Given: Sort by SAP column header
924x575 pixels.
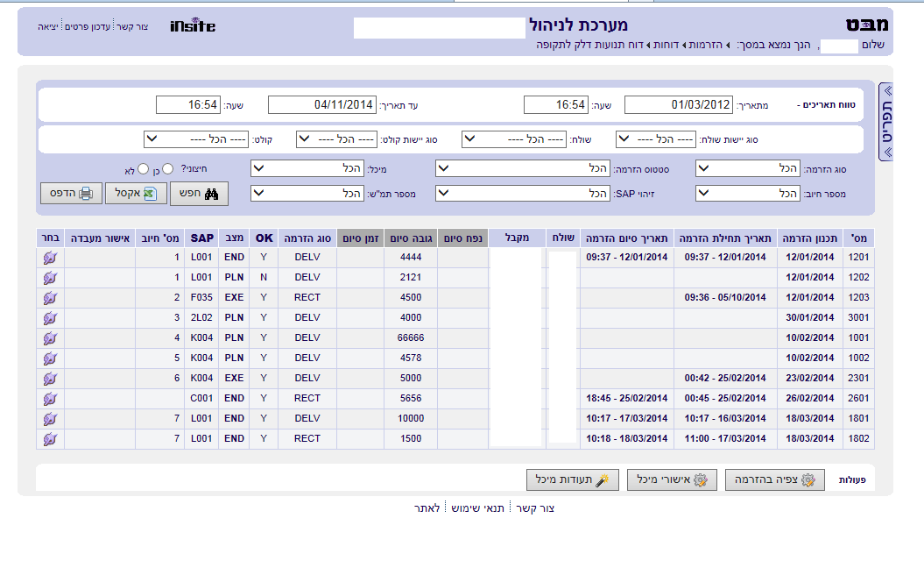Looking at the screenshot, I should (x=202, y=238).
